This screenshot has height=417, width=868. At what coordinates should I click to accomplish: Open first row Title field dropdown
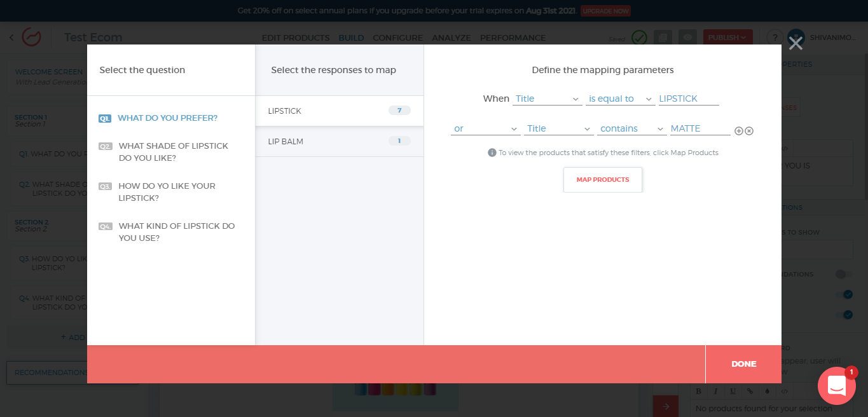tap(548, 99)
